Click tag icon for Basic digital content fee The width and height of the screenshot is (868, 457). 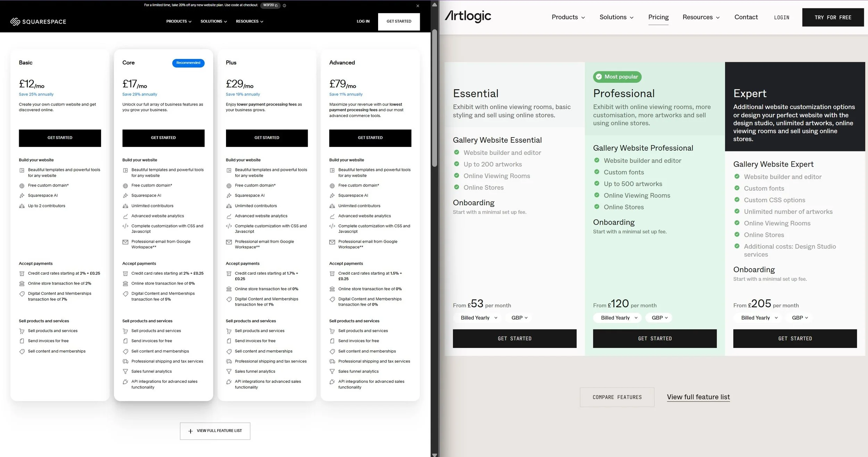tap(22, 294)
